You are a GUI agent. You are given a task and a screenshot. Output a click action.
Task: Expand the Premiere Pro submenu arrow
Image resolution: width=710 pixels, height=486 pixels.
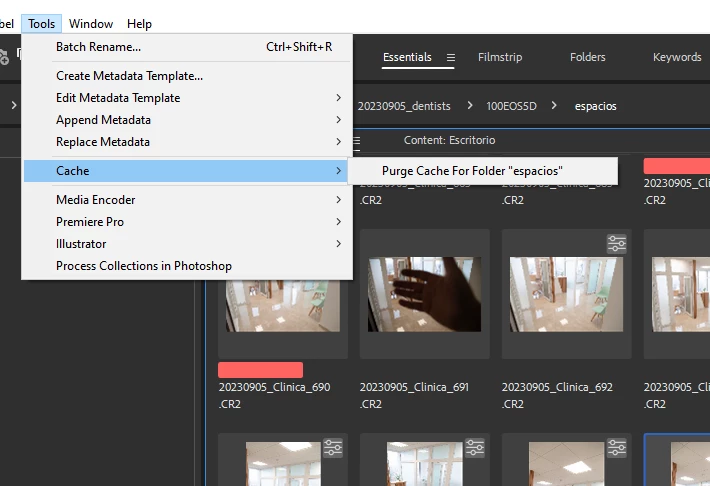[x=338, y=221]
